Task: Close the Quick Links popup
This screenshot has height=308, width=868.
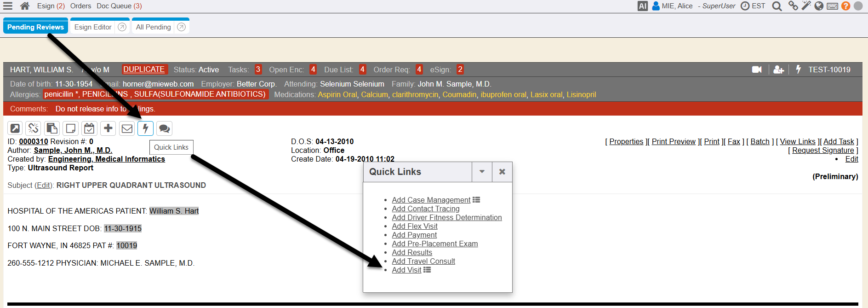Action: coord(502,172)
